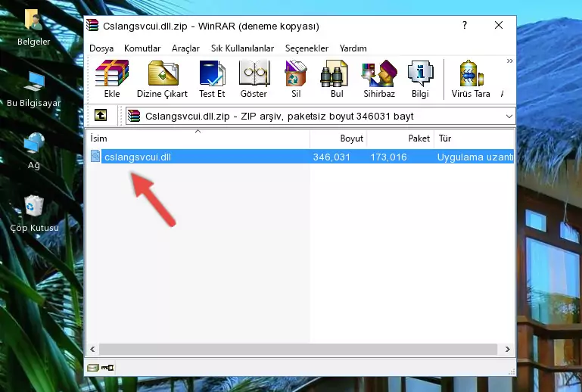Open the Bul (Find) binoculars tool

click(x=337, y=79)
